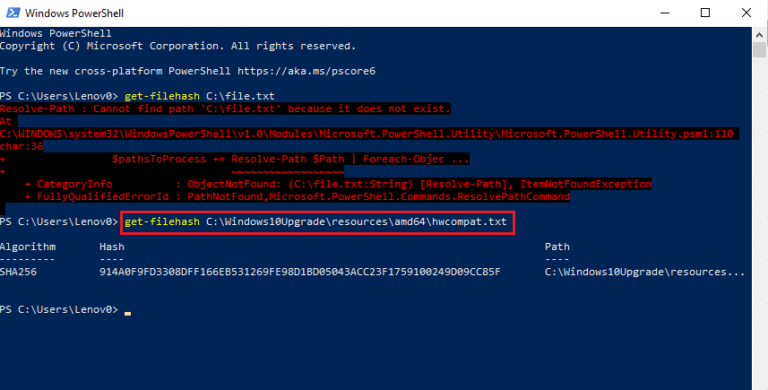The image size is (768, 390).
Task: Minimize the Windows PowerShell window
Action: [665, 13]
